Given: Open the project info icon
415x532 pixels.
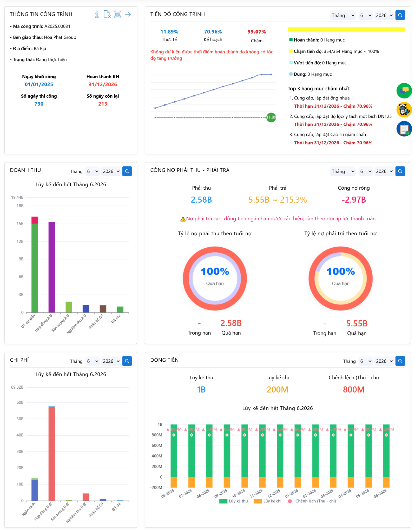Looking at the screenshot, I should point(97,14).
